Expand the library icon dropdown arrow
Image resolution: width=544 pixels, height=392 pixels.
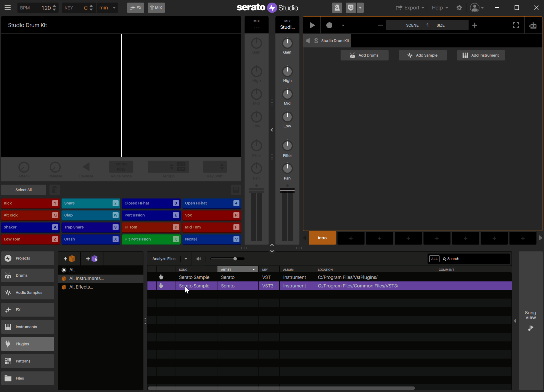(x=360, y=8)
